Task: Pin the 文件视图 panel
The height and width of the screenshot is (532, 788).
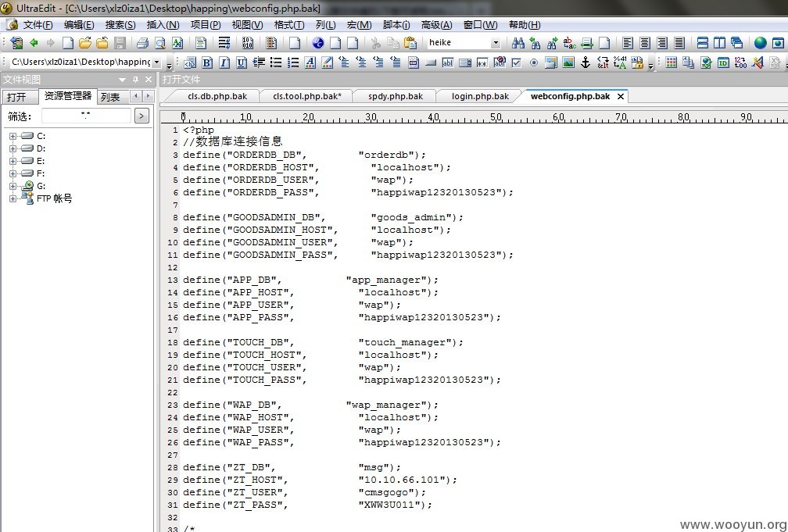Action: [135, 80]
